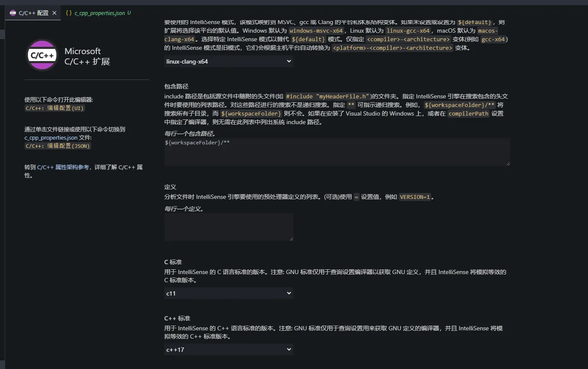Open the C++ 标准 c++17 dropdown
Viewport: 588px width, 369px height.
229,350
